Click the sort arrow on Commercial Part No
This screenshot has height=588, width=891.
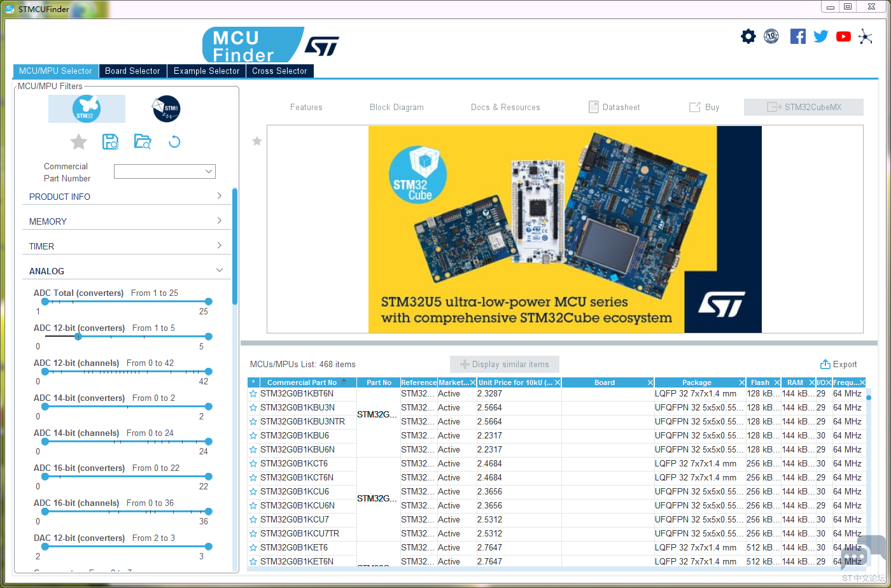click(x=344, y=382)
